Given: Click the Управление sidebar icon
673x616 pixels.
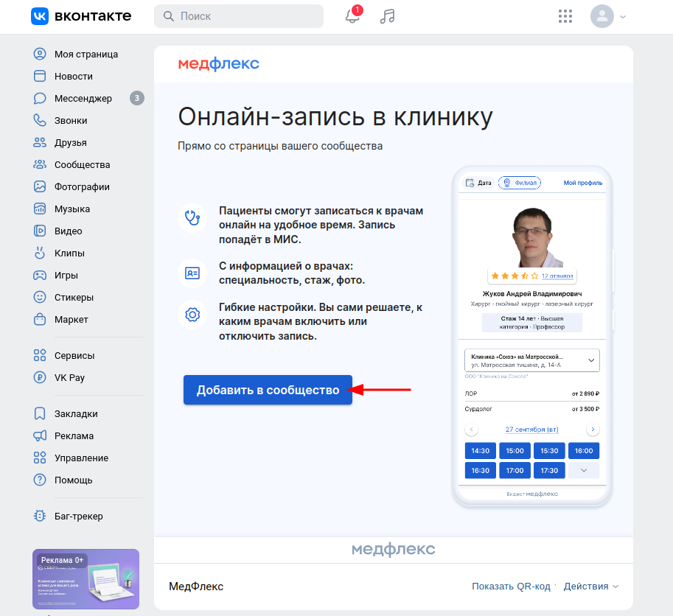Looking at the screenshot, I should pos(40,458).
